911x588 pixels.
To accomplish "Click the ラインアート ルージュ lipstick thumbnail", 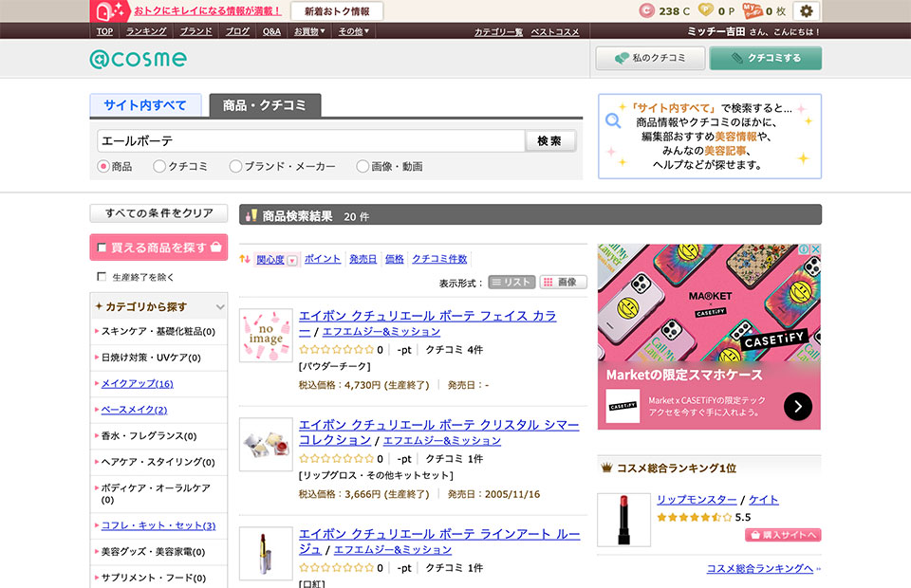I will 266,554.
